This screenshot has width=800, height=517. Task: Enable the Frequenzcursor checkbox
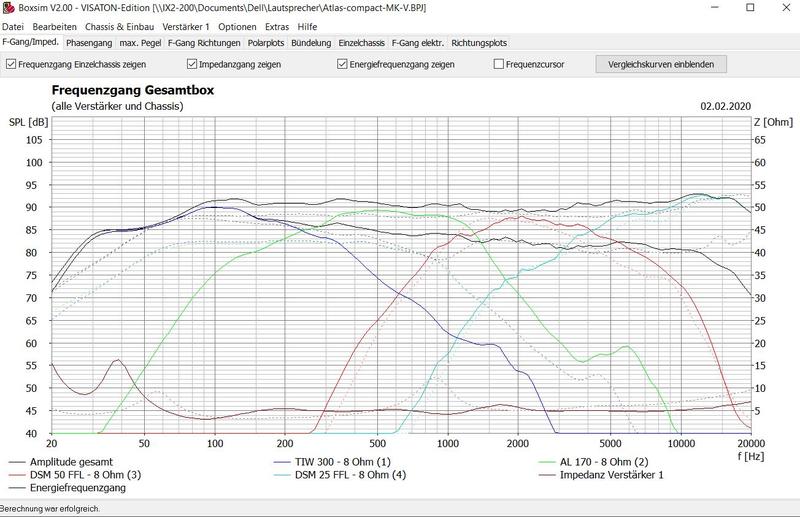click(x=530, y=65)
